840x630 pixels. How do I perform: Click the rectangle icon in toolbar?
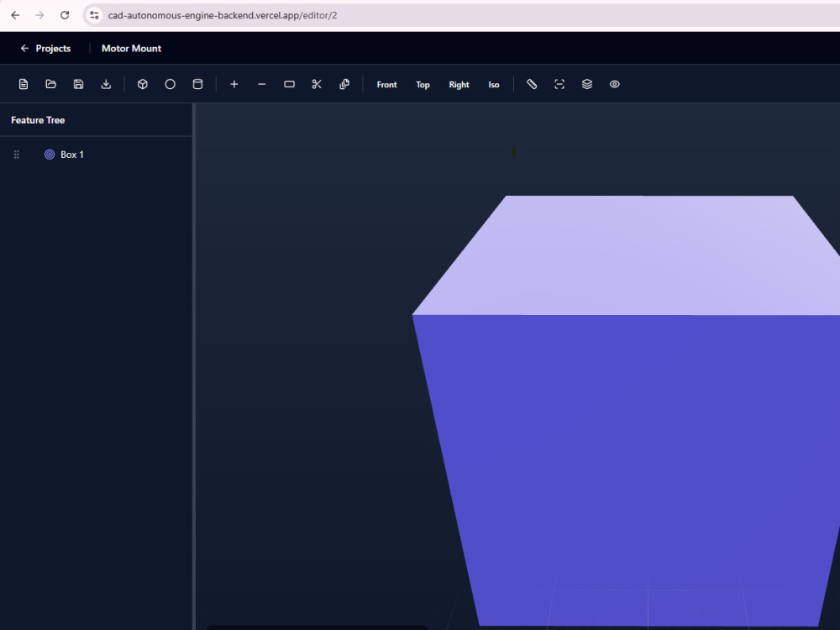tap(289, 84)
